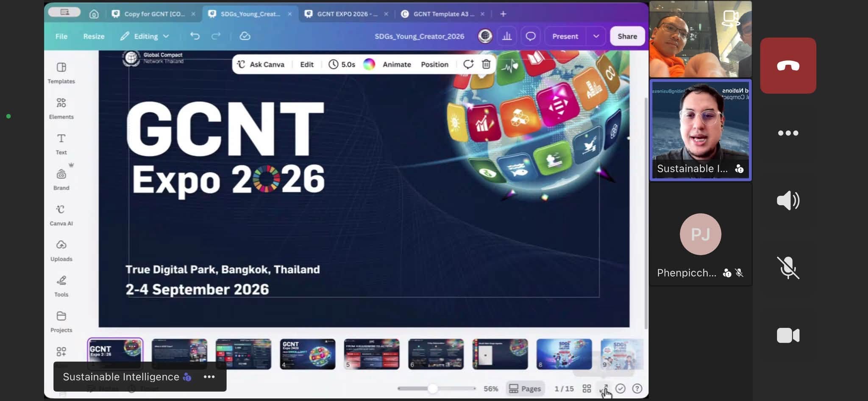This screenshot has height=401, width=868.
Task: End the call with red hang-up button
Action: coord(788,66)
